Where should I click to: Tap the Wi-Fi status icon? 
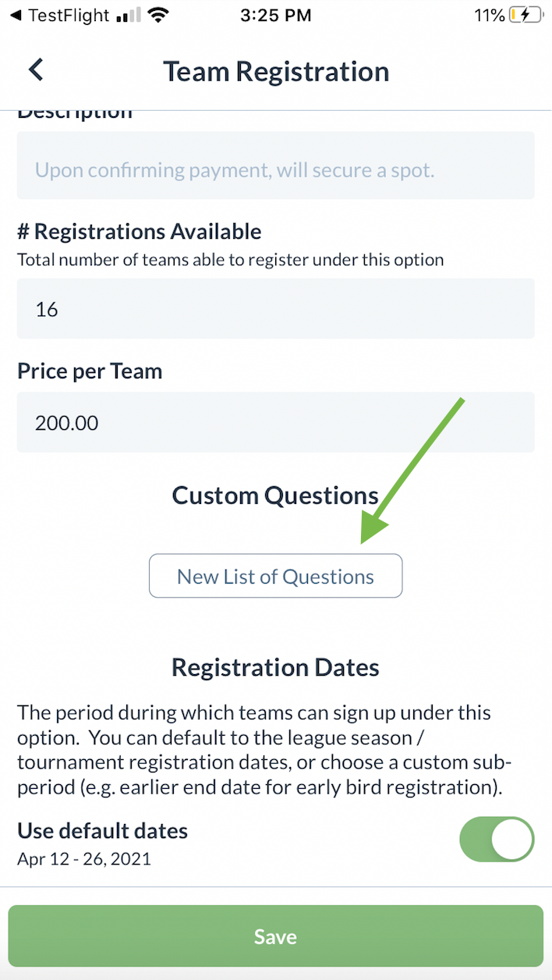click(158, 15)
